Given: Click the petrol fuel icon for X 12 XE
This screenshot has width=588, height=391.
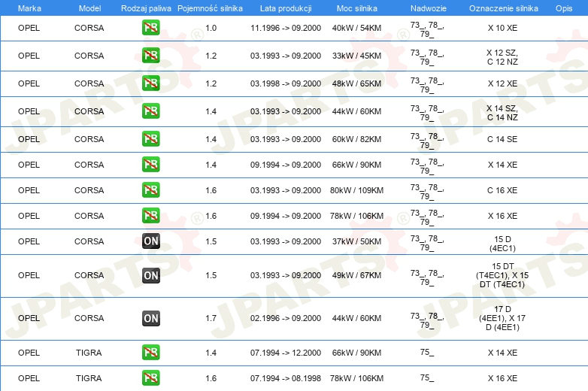Looking at the screenshot, I should (x=150, y=83).
